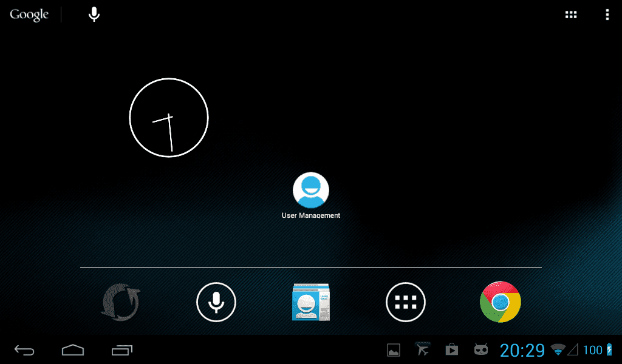622x364 pixels.
Task: Tap the battery 100 indicator
Action: coord(598,349)
